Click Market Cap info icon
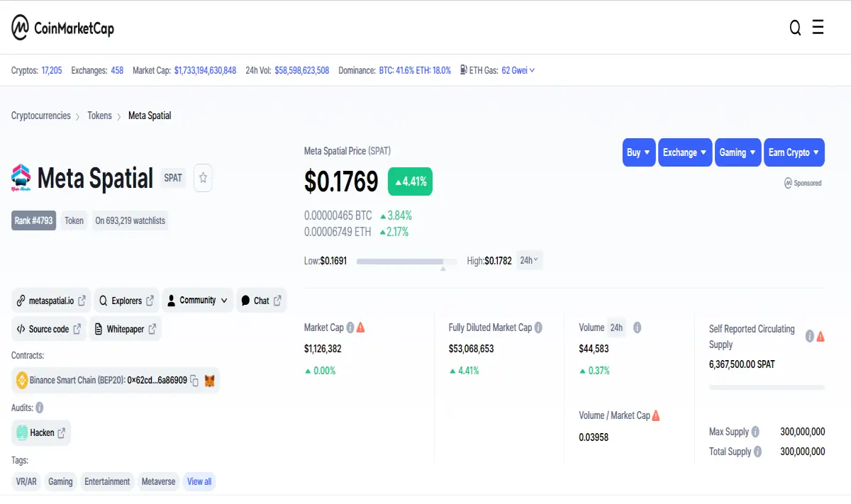The image size is (851, 504). coord(350,327)
